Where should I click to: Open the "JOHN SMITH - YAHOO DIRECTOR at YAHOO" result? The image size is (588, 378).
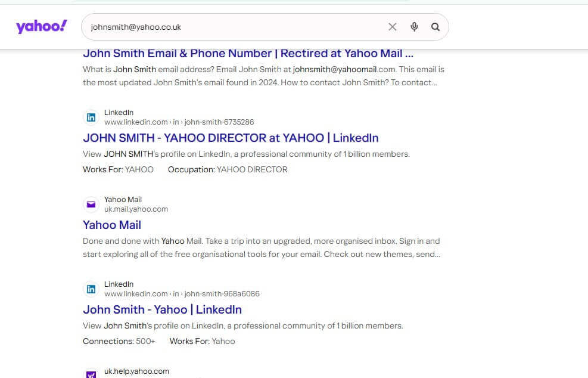coord(231,138)
